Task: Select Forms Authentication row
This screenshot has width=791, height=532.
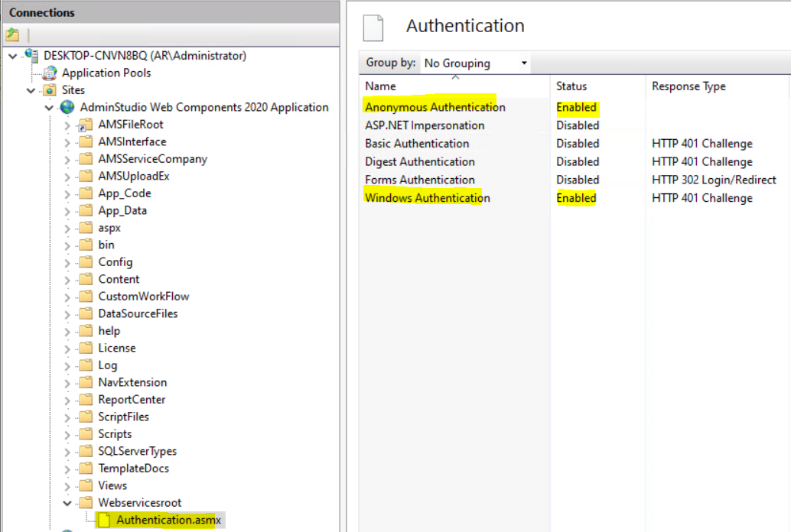Action: coord(574,180)
